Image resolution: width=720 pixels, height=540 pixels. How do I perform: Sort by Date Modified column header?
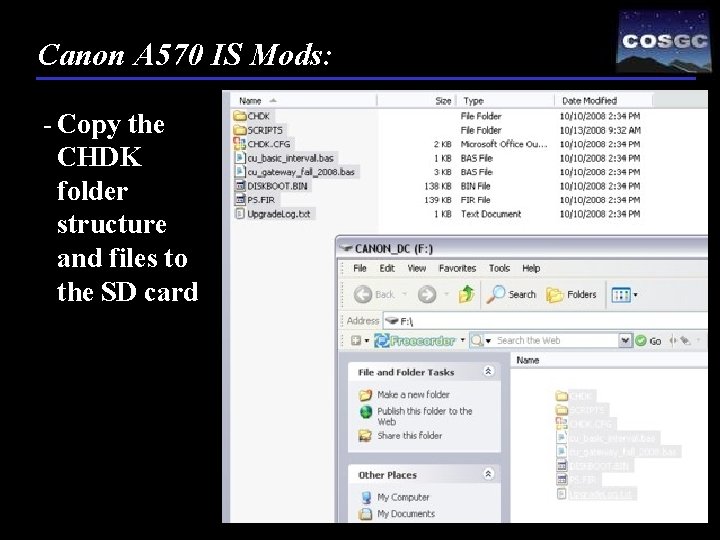pyautogui.click(x=603, y=101)
